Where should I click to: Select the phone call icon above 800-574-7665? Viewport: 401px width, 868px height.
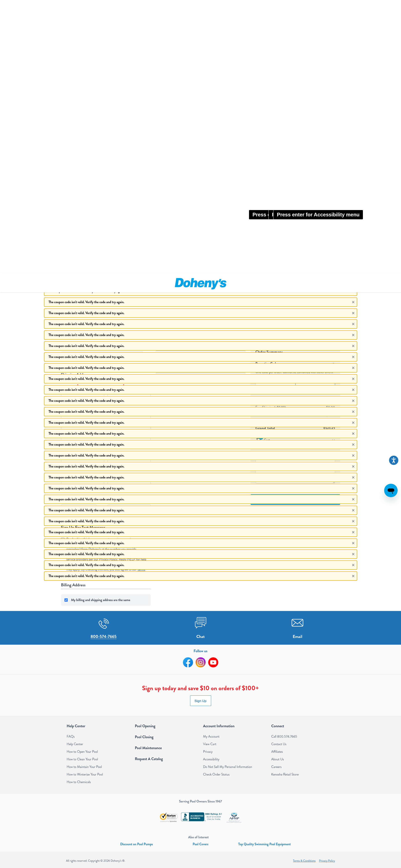[x=103, y=623]
